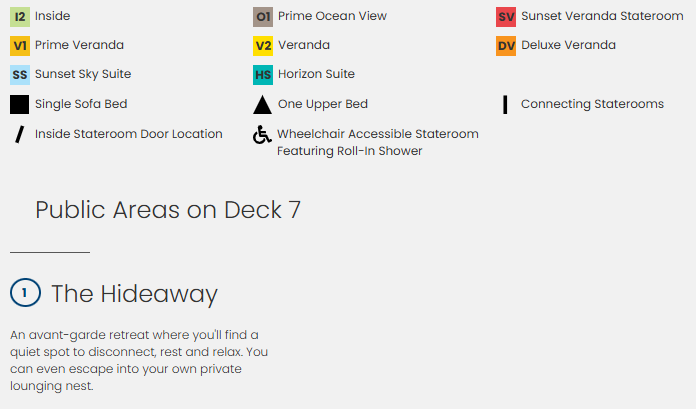Click the SV Sunset Veranda Stateroom badge
This screenshot has width=696, height=409.
[x=506, y=17]
